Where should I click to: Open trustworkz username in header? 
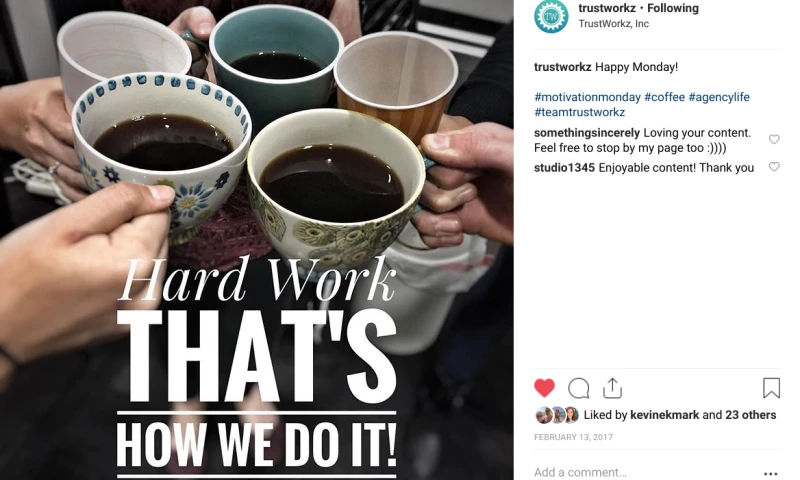pos(607,8)
